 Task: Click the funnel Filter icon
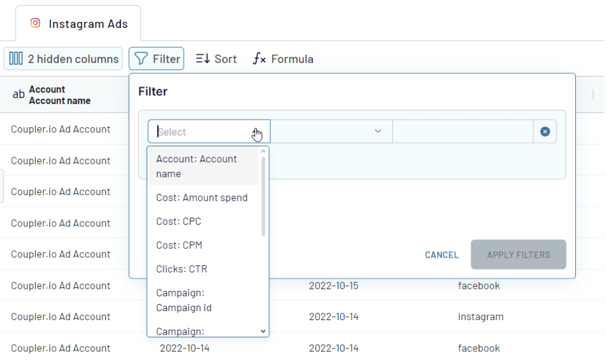click(141, 59)
